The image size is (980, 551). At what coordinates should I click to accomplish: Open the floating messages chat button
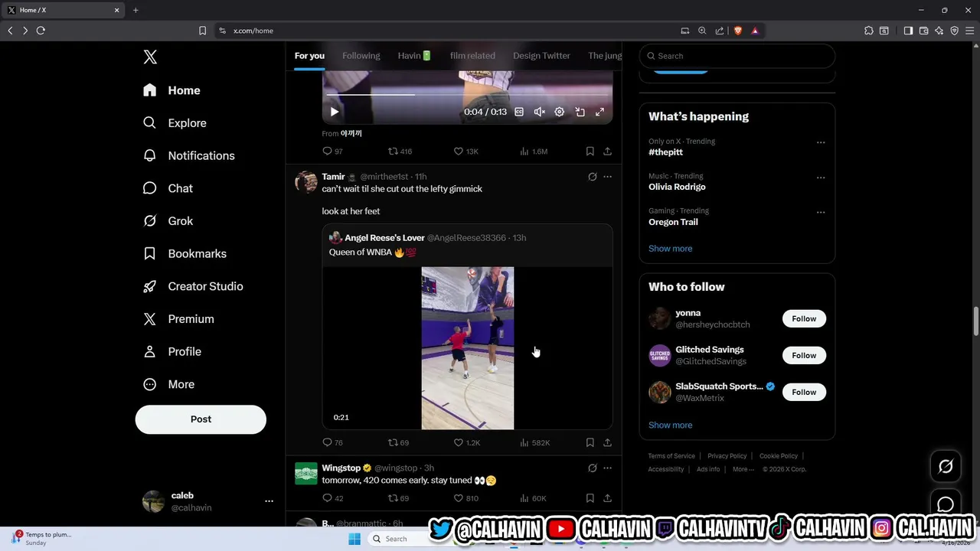[x=946, y=504]
